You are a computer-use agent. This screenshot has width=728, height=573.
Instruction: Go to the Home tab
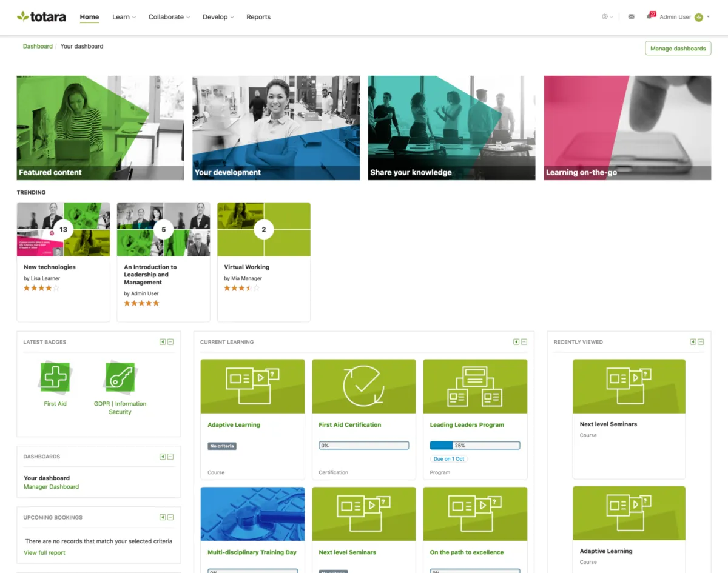[x=89, y=17]
